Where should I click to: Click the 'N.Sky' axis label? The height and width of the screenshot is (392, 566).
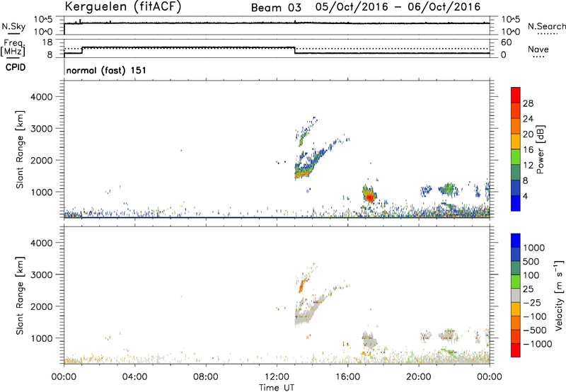tap(13, 26)
